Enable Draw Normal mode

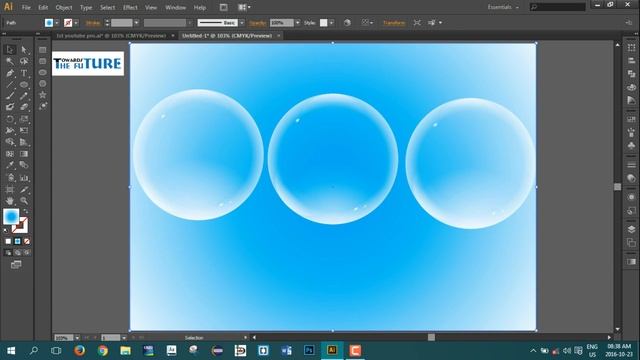(8, 253)
